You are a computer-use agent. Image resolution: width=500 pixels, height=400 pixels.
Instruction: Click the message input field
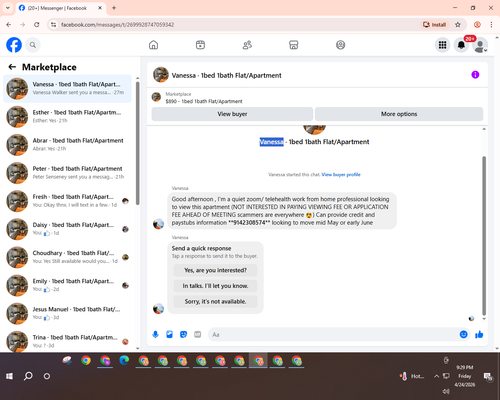tap(333, 334)
